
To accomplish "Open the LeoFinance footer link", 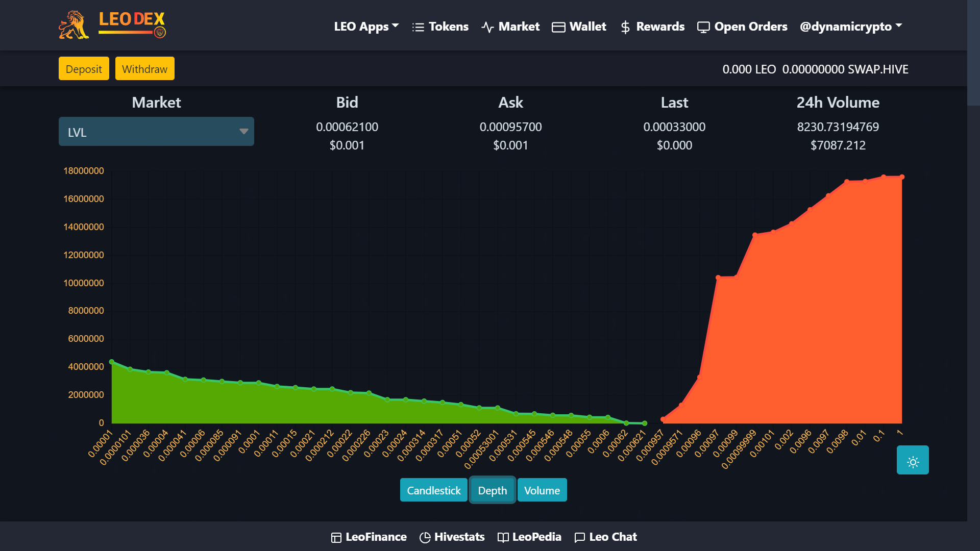I will coord(369,537).
